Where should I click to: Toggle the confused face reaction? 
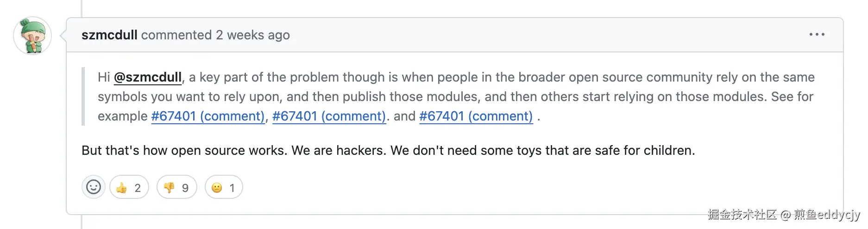(x=223, y=187)
